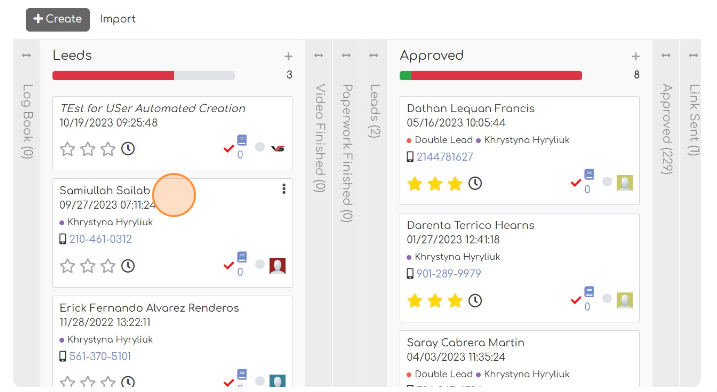Click plus icon in Leeds column header
Image resolution: width=717 pixels, height=392 pixels.
(x=289, y=56)
